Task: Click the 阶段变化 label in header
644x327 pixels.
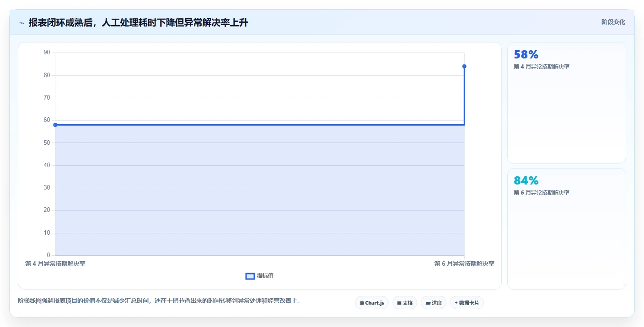Action: (613, 22)
